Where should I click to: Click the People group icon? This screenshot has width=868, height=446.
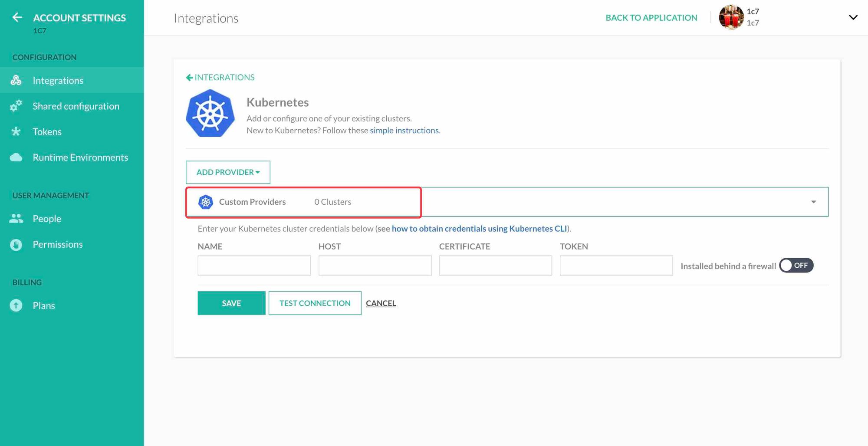[16, 219]
